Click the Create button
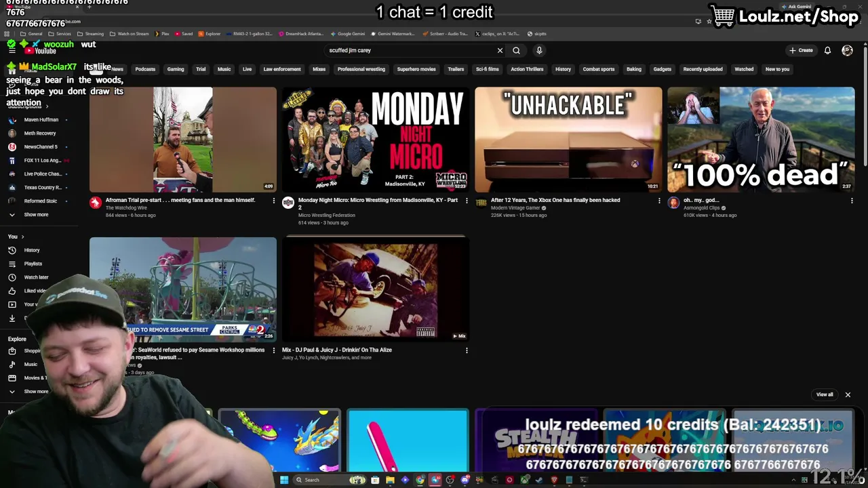Viewport: 868px width, 488px height. [x=801, y=50]
